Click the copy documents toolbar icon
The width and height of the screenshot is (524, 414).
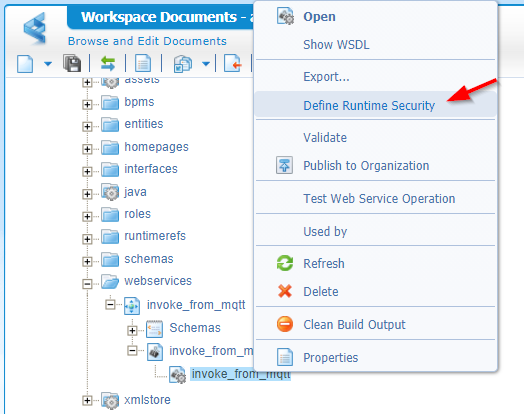183,63
